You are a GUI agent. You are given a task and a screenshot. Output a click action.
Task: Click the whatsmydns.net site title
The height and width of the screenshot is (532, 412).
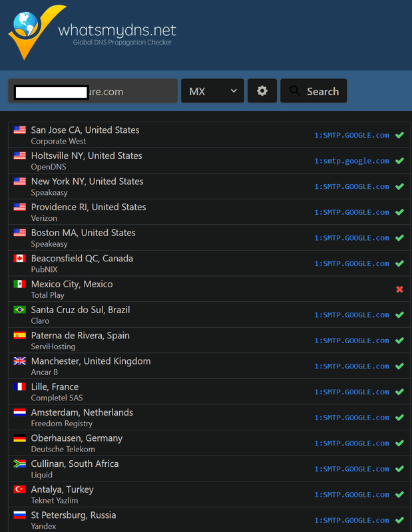(x=117, y=30)
